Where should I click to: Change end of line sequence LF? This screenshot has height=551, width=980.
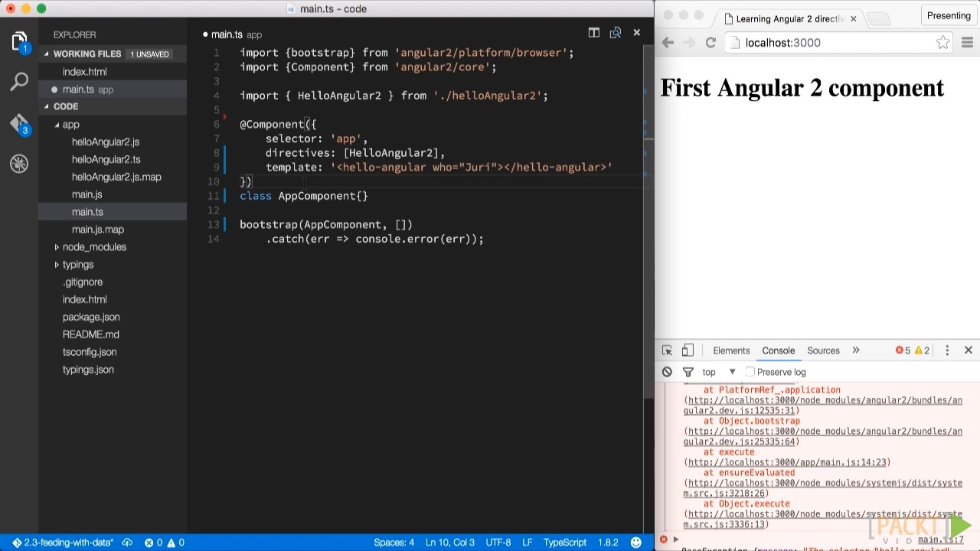point(527,543)
